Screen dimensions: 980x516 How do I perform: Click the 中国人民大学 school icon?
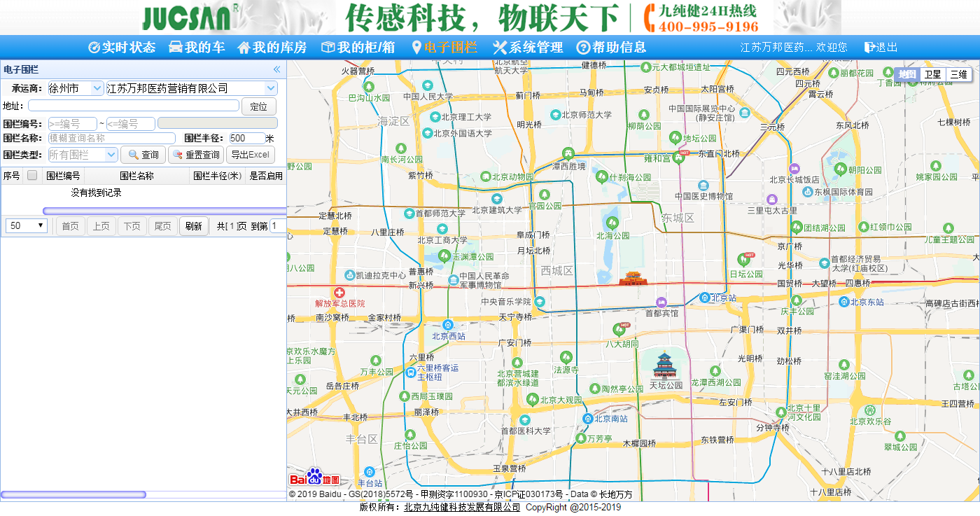click(427, 85)
